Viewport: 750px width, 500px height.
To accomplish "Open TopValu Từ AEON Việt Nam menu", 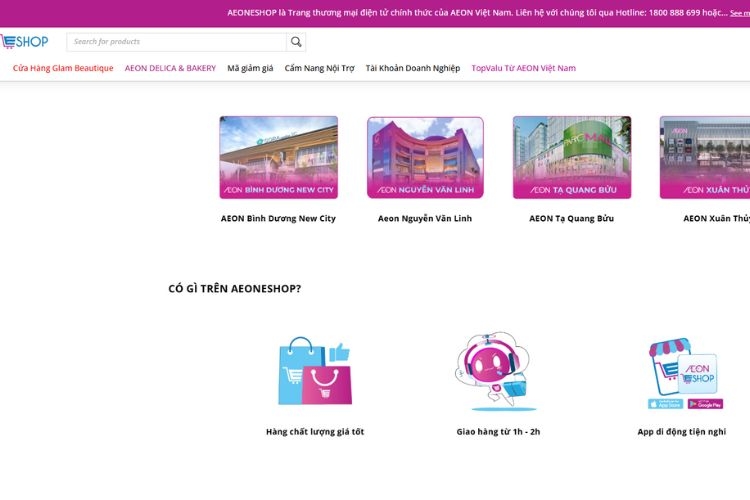I will pyautogui.click(x=524, y=68).
